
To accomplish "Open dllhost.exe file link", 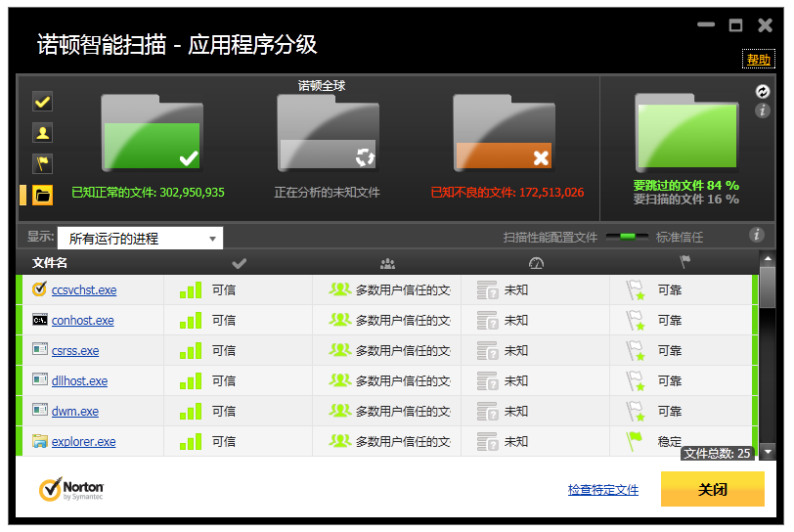I will [79, 381].
